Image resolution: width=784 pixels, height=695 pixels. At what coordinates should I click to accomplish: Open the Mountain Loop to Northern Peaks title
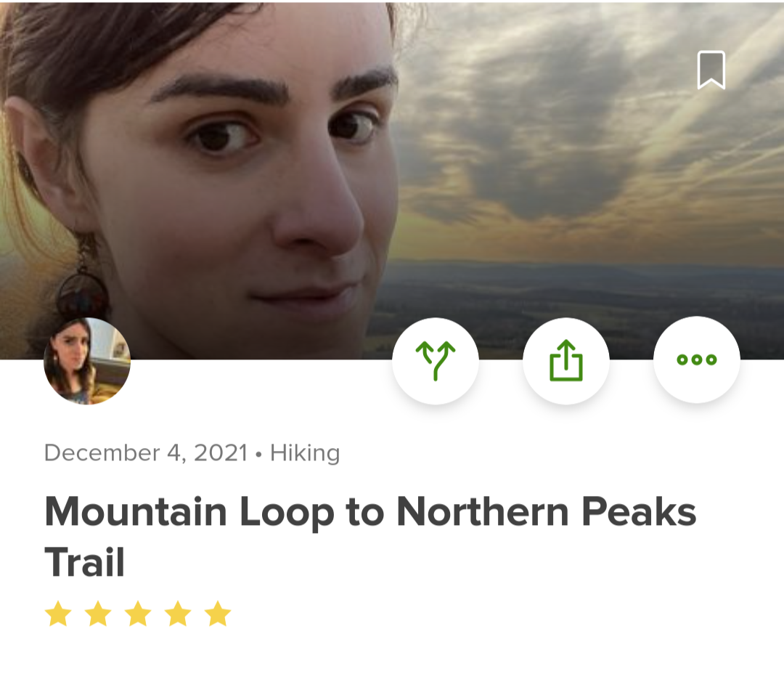pos(370,512)
